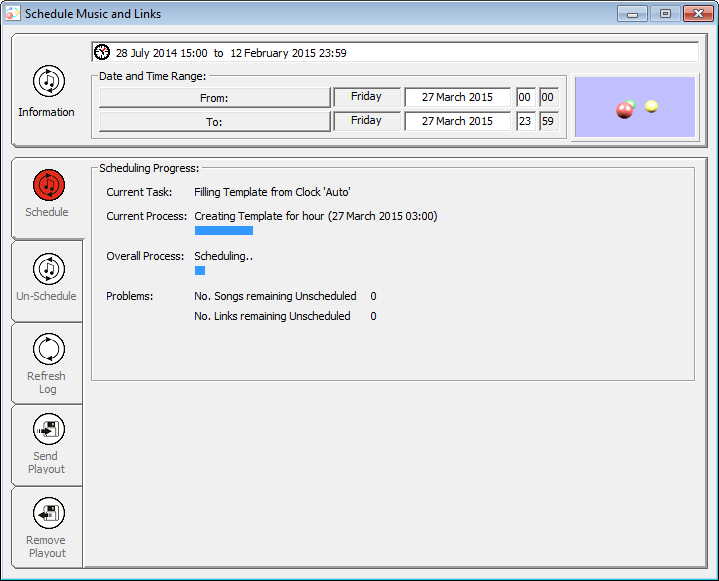Viewport: 719px width, 581px height.
Task: Click the animated colored balls image
Action: pyautogui.click(x=635, y=107)
